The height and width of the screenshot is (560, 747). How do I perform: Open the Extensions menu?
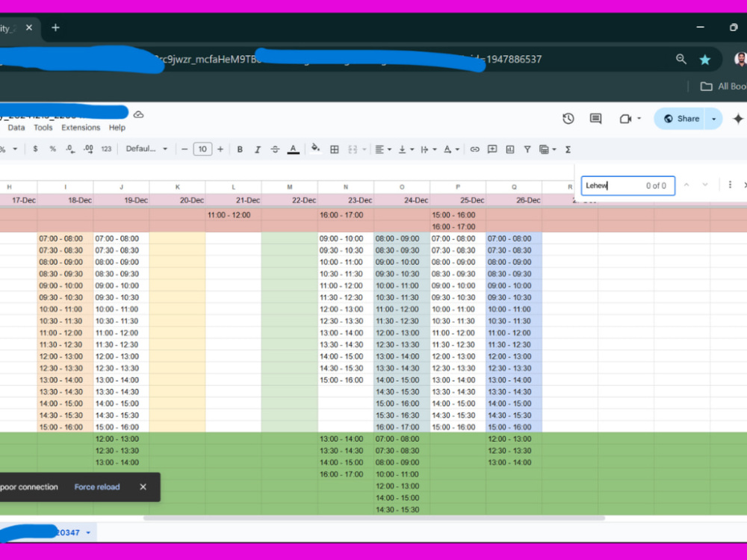(x=81, y=127)
